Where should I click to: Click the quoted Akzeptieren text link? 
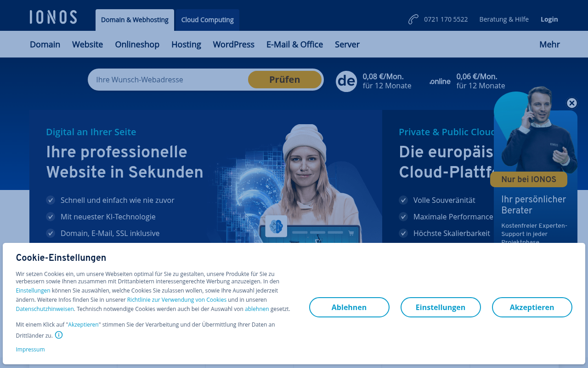pyautogui.click(x=83, y=325)
